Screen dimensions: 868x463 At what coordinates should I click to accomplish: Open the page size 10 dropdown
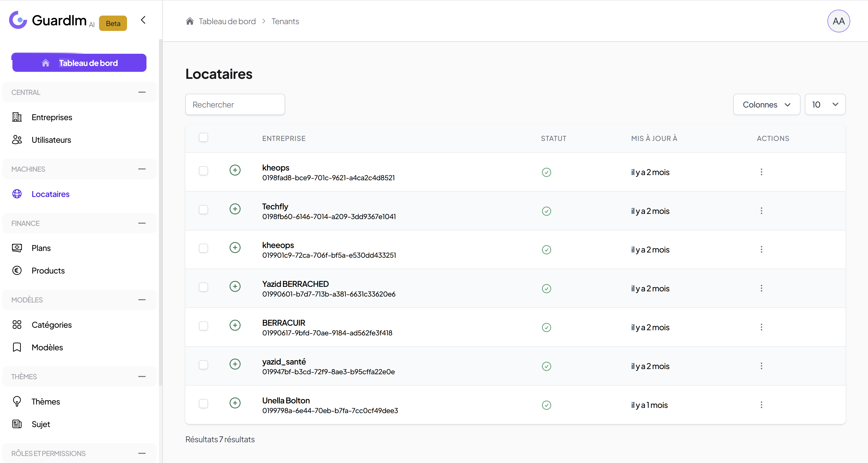click(x=825, y=105)
